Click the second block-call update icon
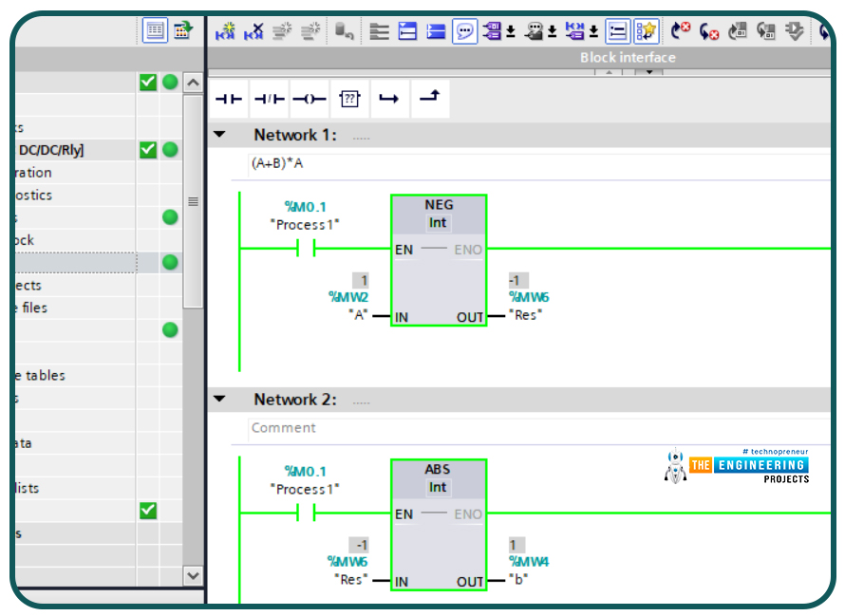845x616 pixels. point(766,31)
